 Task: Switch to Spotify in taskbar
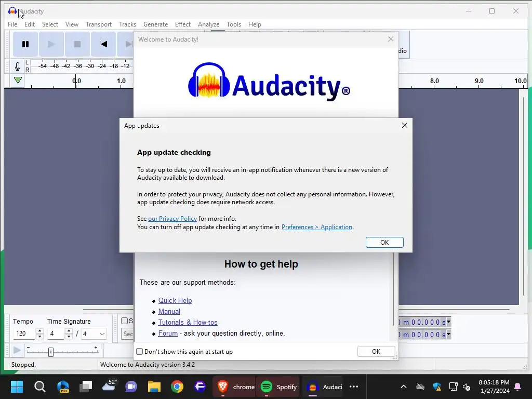279,387
